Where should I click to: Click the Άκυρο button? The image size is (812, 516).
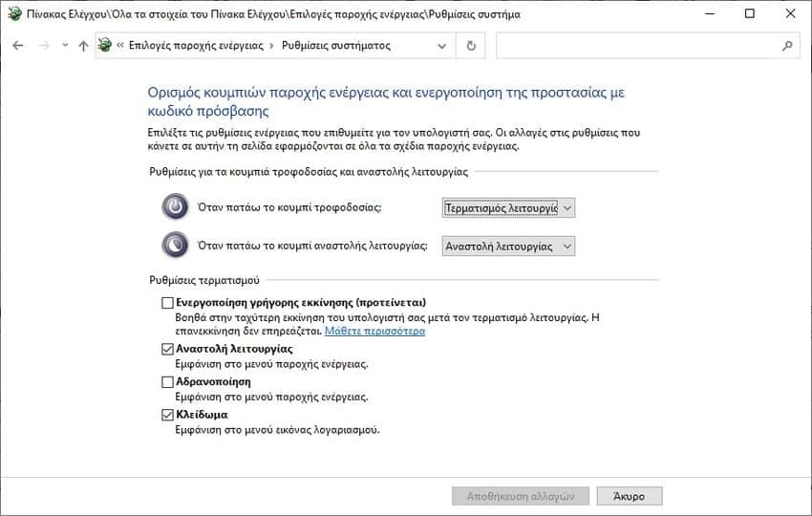tap(629, 496)
